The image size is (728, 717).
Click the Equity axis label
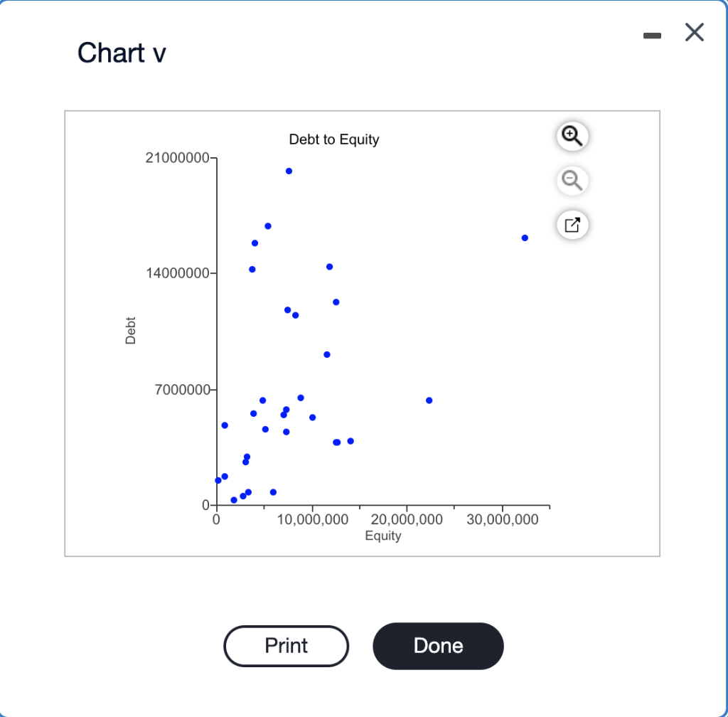click(383, 536)
